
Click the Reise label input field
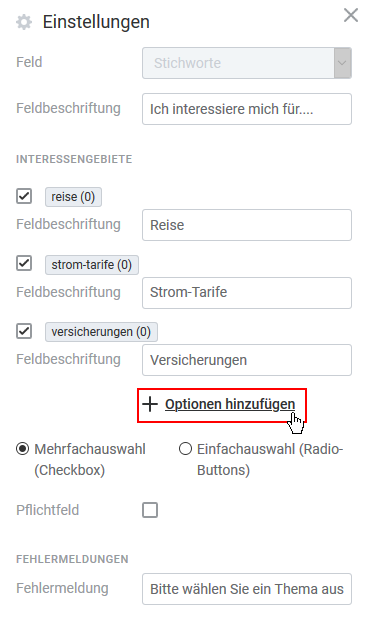pos(247,225)
